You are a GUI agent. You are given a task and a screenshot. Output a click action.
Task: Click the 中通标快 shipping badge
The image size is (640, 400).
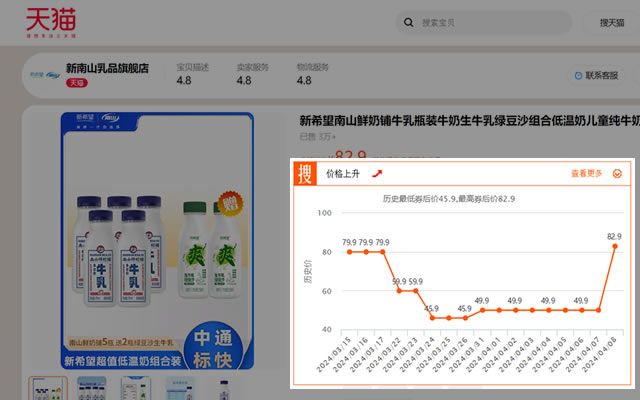click(x=213, y=347)
